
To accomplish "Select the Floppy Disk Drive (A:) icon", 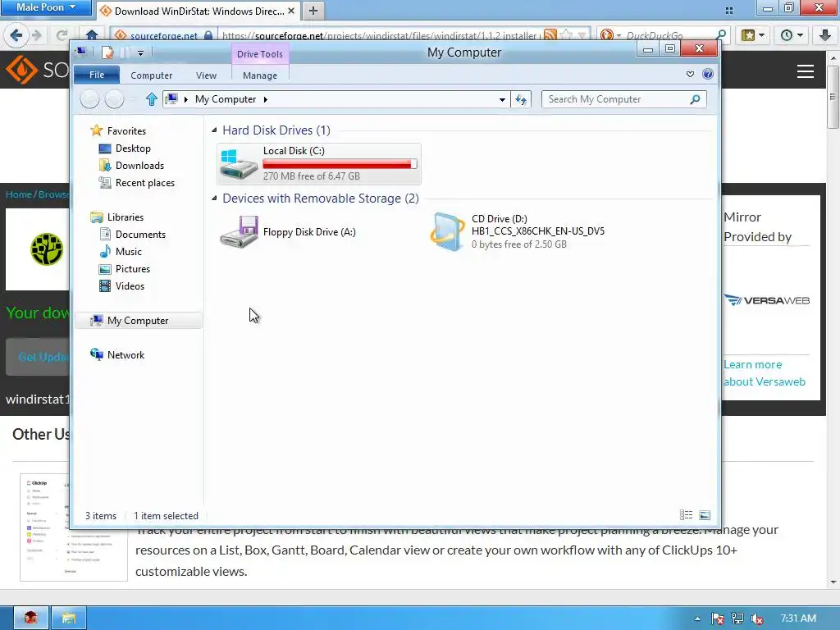I will tap(239, 232).
